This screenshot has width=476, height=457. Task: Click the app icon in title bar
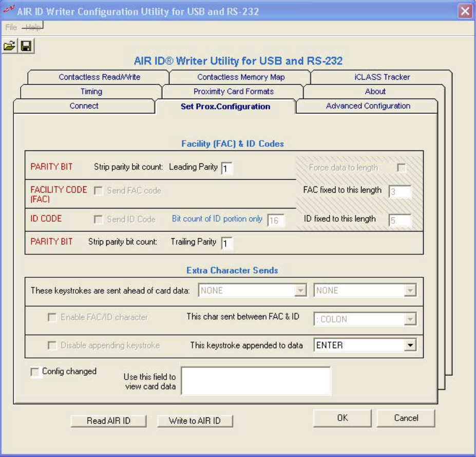(x=9, y=10)
